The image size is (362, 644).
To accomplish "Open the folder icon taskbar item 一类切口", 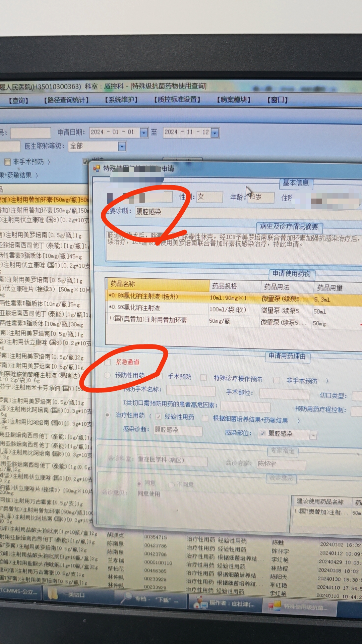I will point(53,594).
